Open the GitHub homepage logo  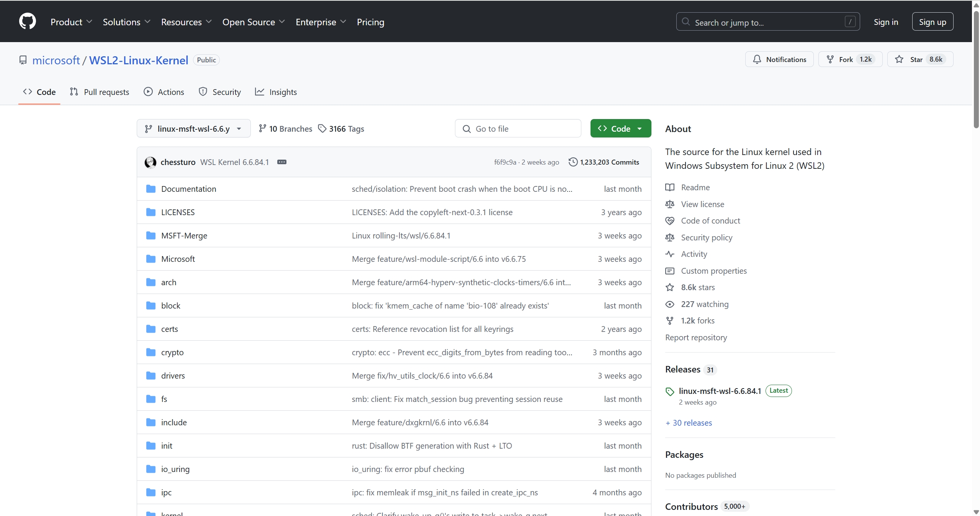click(x=28, y=21)
